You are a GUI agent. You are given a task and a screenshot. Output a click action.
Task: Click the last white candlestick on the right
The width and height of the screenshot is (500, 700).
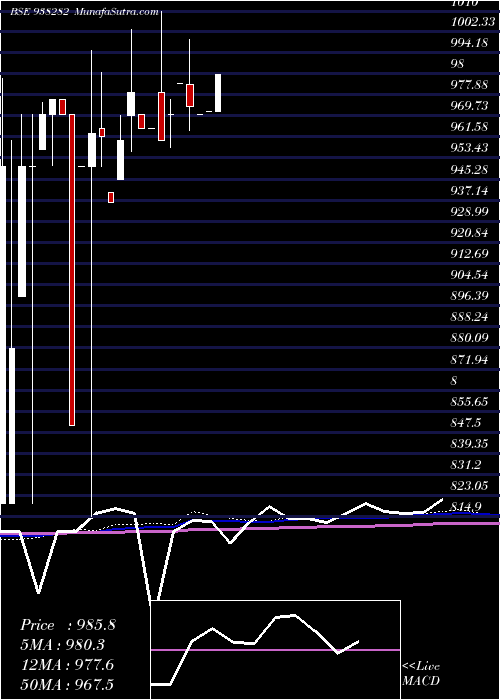tap(218, 93)
